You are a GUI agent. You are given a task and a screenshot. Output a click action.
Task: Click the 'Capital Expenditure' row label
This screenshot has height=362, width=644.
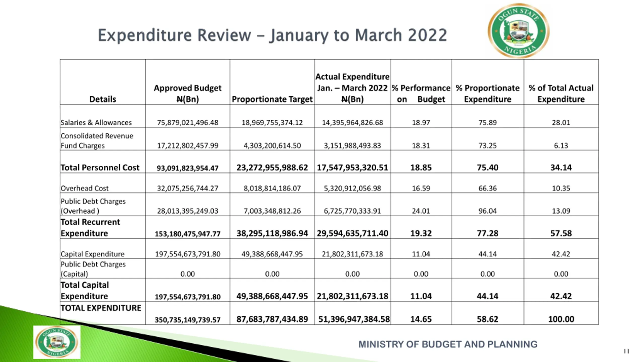93,254
